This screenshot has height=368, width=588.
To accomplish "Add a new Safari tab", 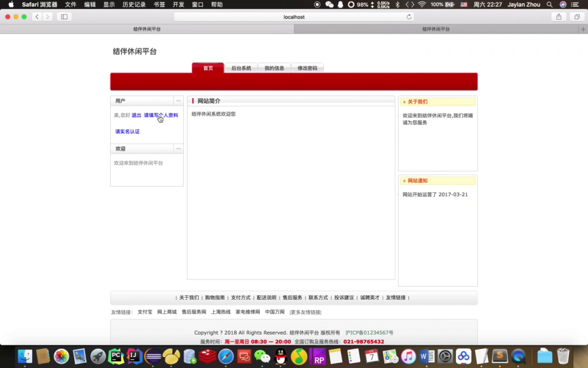I will [x=583, y=29].
